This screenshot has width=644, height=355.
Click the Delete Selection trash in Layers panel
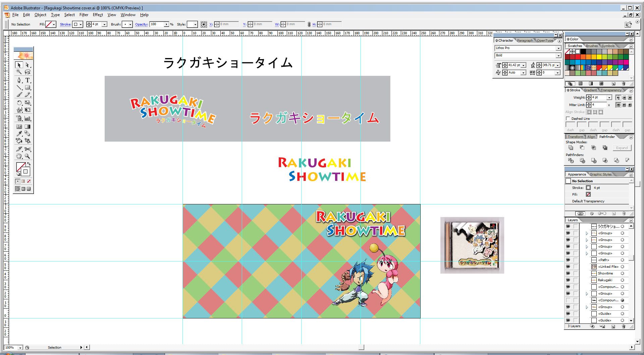(624, 326)
